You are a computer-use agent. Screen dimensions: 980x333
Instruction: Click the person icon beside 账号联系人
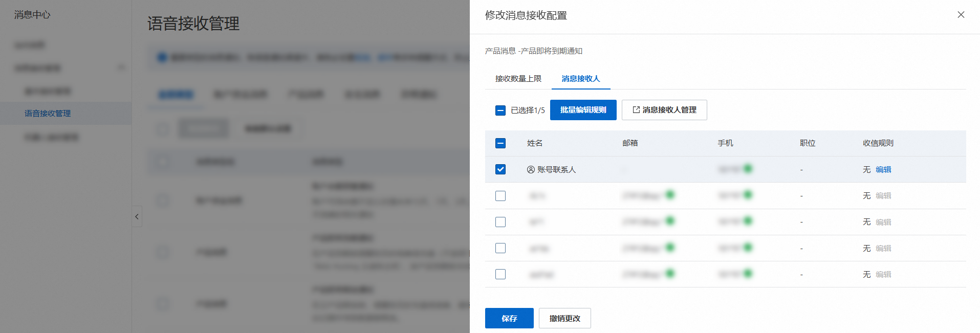click(x=531, y=170)
